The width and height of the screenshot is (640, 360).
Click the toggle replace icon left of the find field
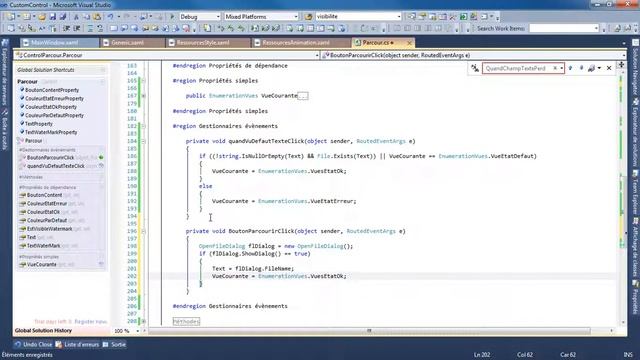click(475, 69)
